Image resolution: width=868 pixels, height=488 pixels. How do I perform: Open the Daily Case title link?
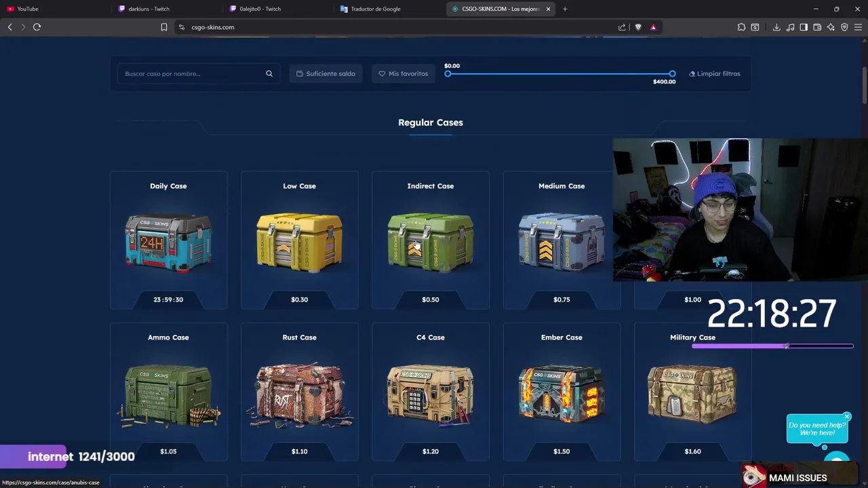coord(168,186)
